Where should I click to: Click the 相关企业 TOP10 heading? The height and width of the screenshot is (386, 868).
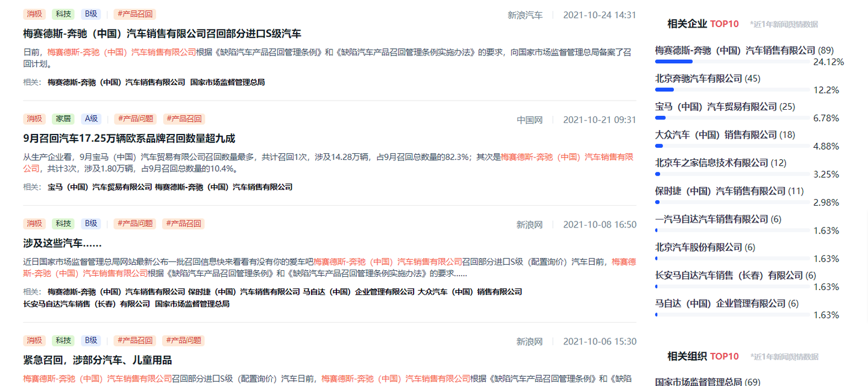point(703,24)
